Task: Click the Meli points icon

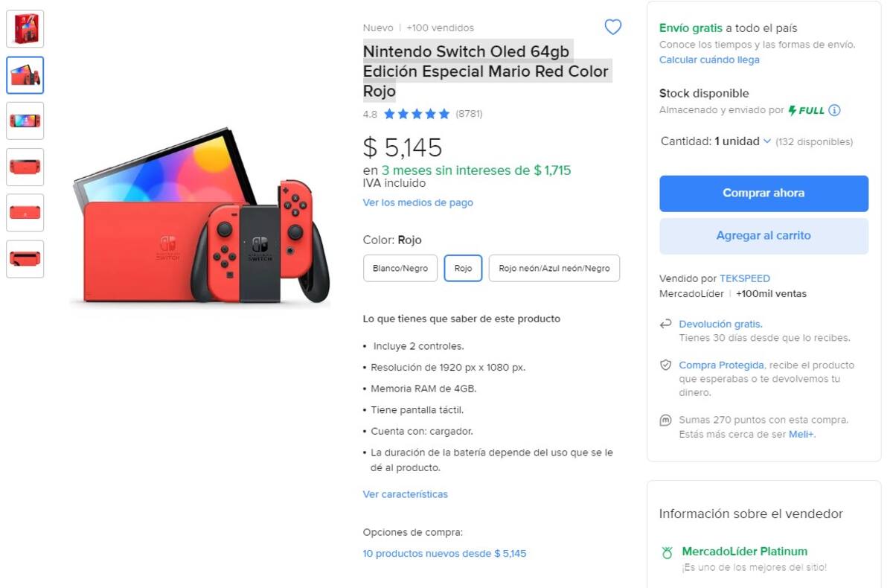Action: 666,421
